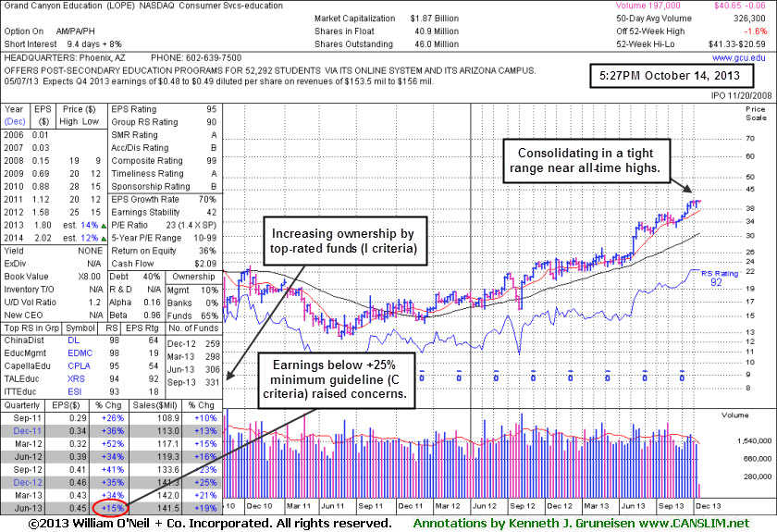Click the Dec 10 label on time axis
The height and width of the screenshot is (532, 777).
[260, 506]
